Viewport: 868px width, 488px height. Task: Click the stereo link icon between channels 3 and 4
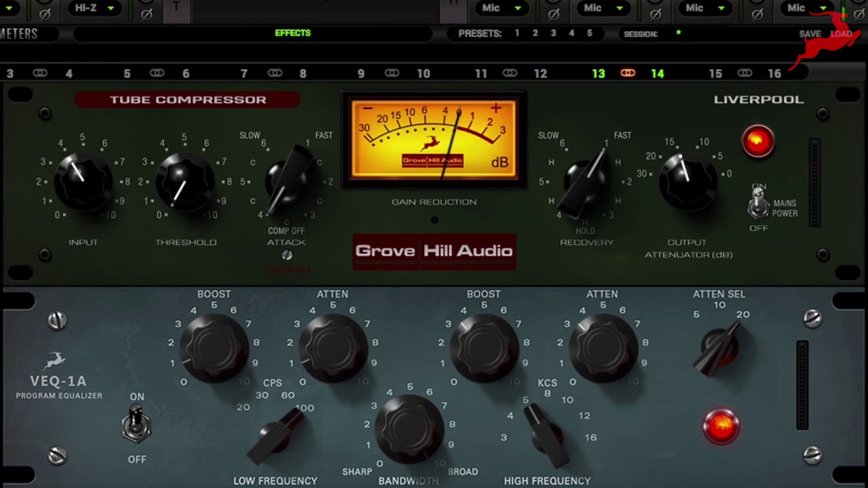40,73
